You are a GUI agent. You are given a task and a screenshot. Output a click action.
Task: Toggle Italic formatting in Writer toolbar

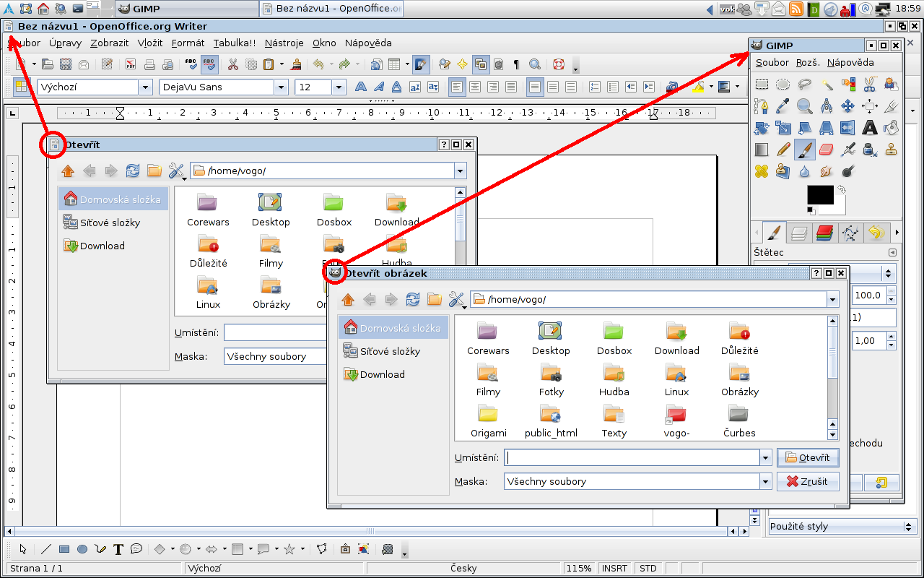coord(379,87)
